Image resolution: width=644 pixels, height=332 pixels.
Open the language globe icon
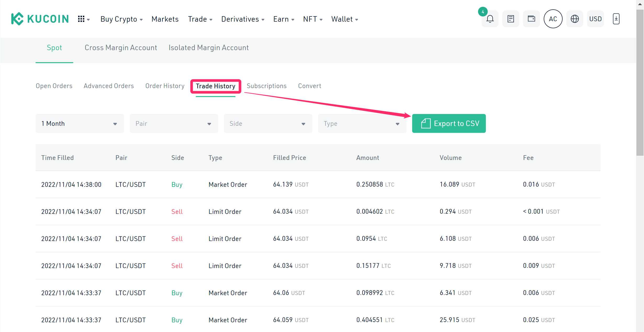coord(575,19)
